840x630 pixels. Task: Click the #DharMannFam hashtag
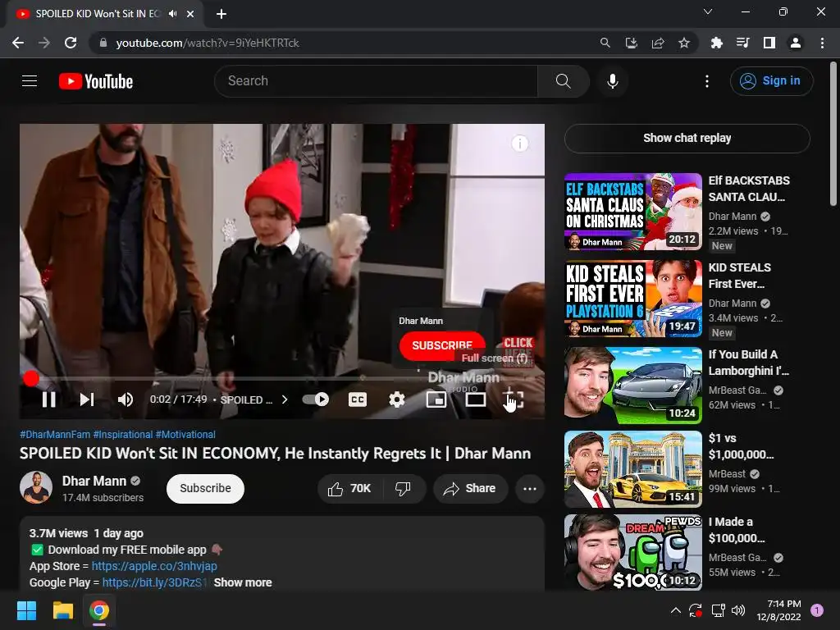pos(55,435)
